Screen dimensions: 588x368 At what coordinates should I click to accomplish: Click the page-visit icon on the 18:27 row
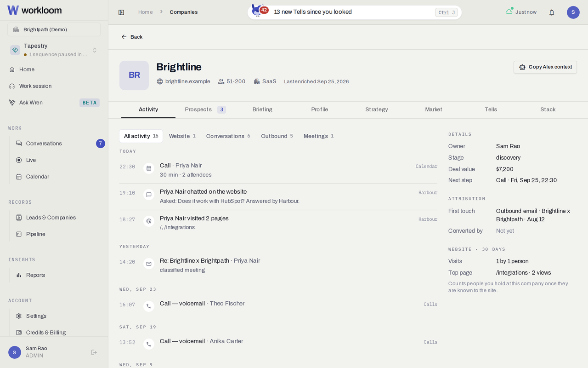point(149,221)
